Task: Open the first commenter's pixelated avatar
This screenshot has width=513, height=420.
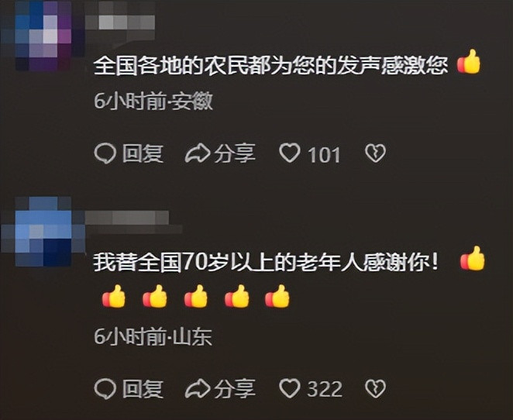Action: pos(43,36)
